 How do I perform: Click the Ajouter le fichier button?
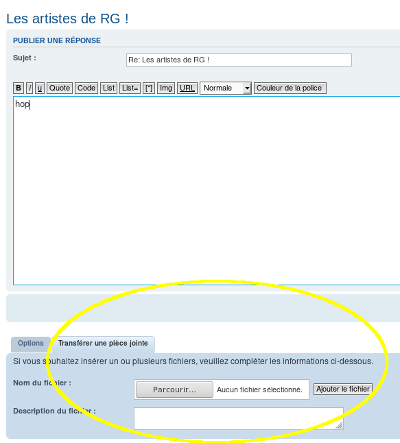[343, 389]
